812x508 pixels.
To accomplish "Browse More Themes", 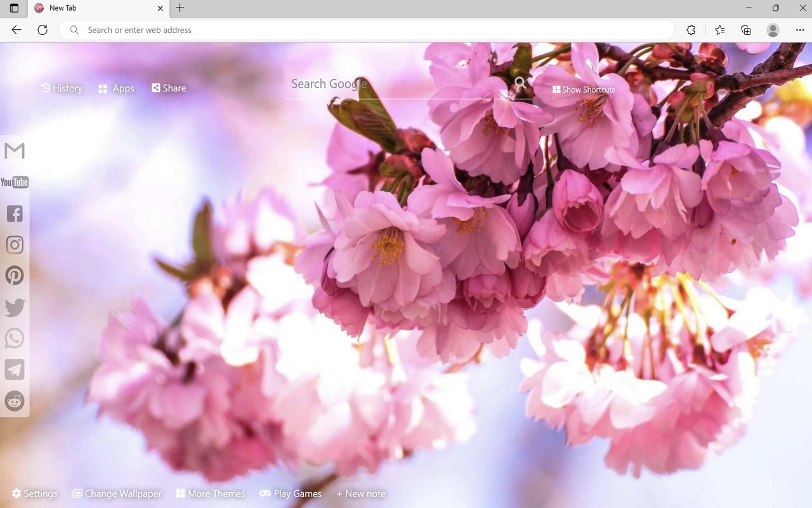I will pyautogui.click(x=210, y=493).
